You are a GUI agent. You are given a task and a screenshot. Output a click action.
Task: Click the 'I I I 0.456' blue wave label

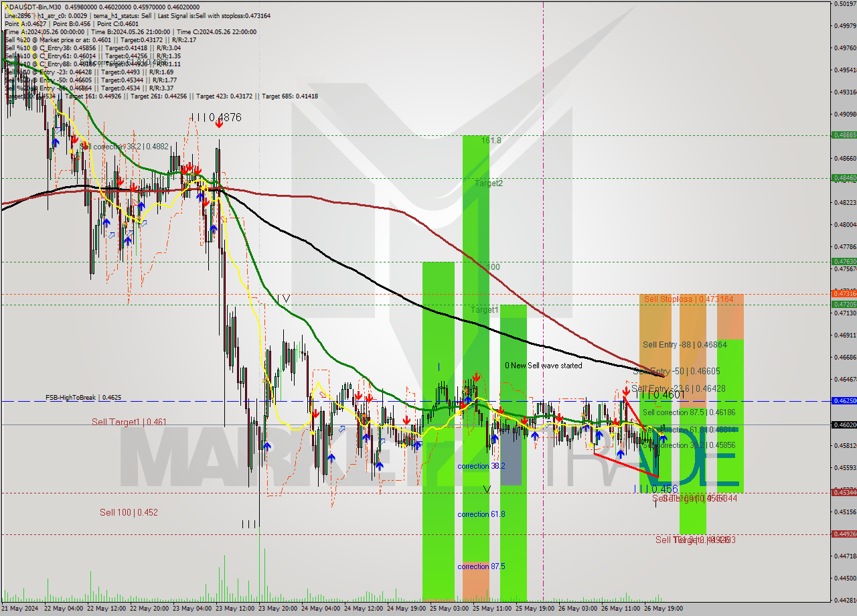point(655,489)
